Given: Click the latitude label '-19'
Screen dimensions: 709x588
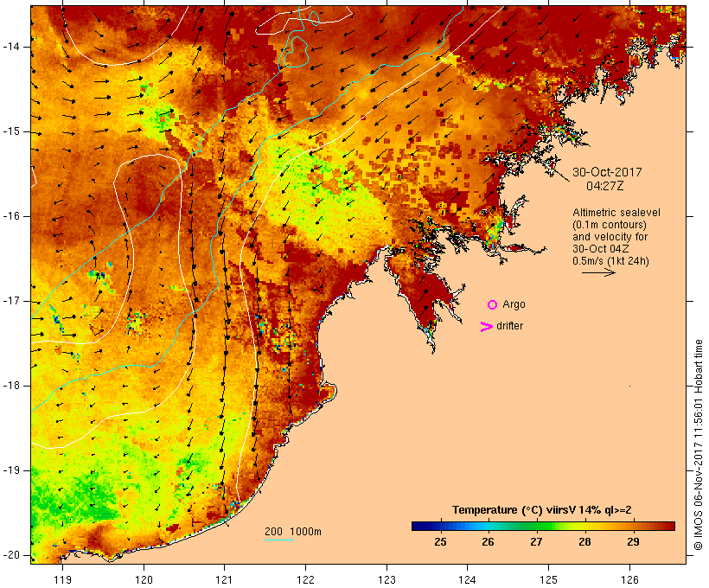Looking at the screenshot, I should pos(11,470).
